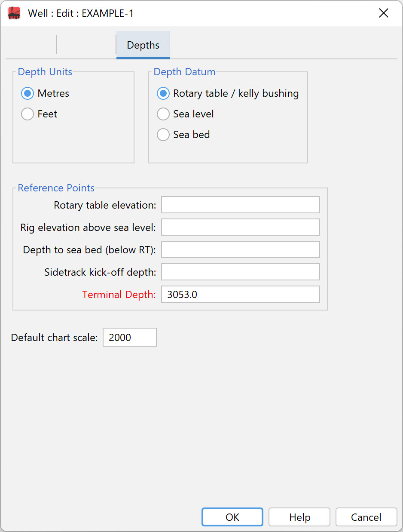Image resolution: width=403 pixels, height=532 pixels.
Task: Switch to the Depths tab
Action: tap(143, 45)
